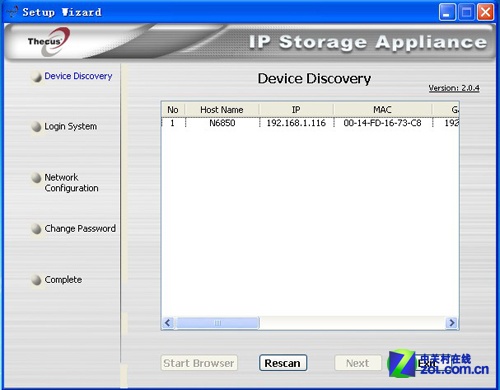Select the Complete step bullet
Screen dimensions: 500x390
point(36,280)
